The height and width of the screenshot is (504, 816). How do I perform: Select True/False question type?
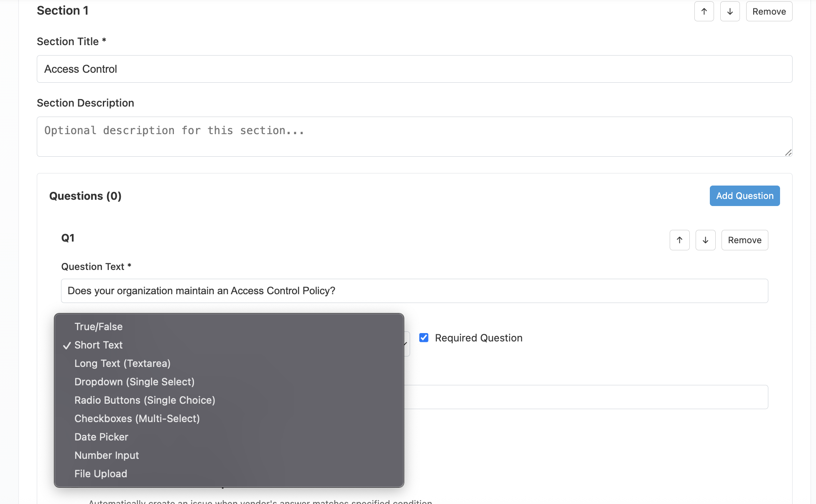[x=98, y=326]
